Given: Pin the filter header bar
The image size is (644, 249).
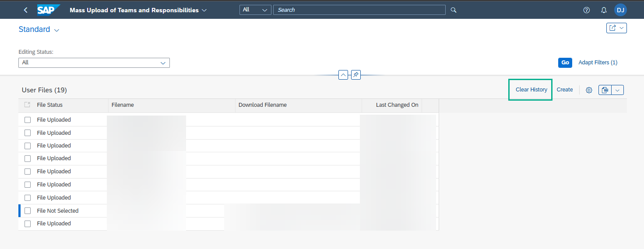Looking at the screenshot, I should pos(356,75).
